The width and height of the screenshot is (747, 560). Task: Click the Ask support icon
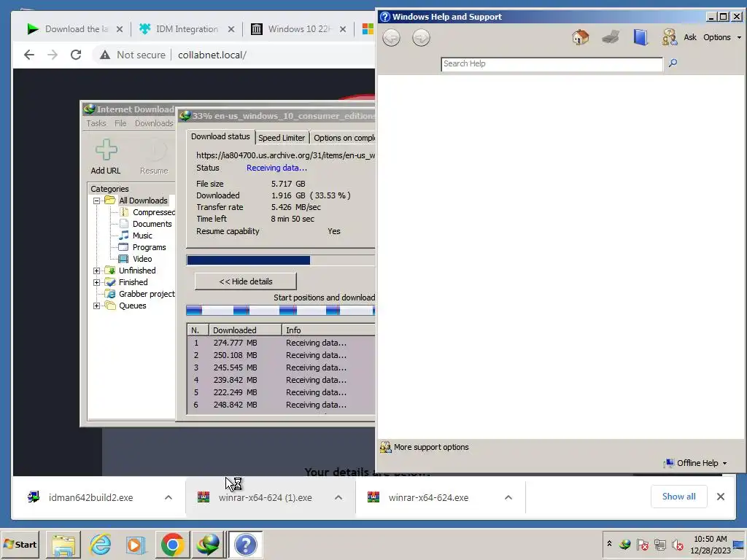click(x=670, y=37)
